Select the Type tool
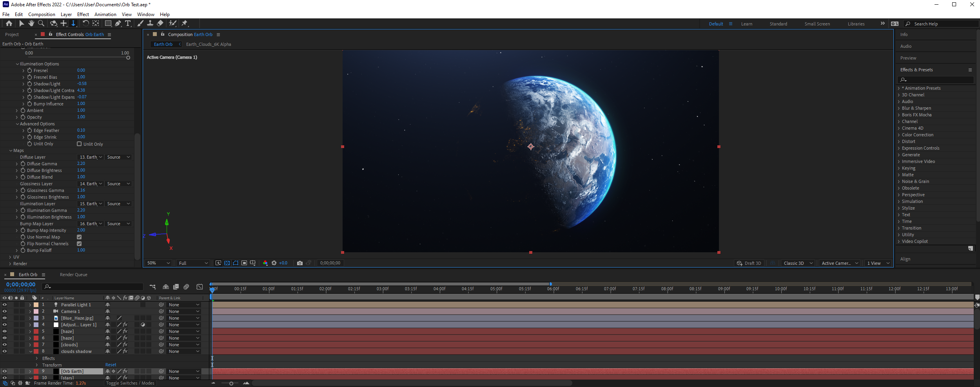This screenshot has width=980, height=387. (x=128, y=24)
